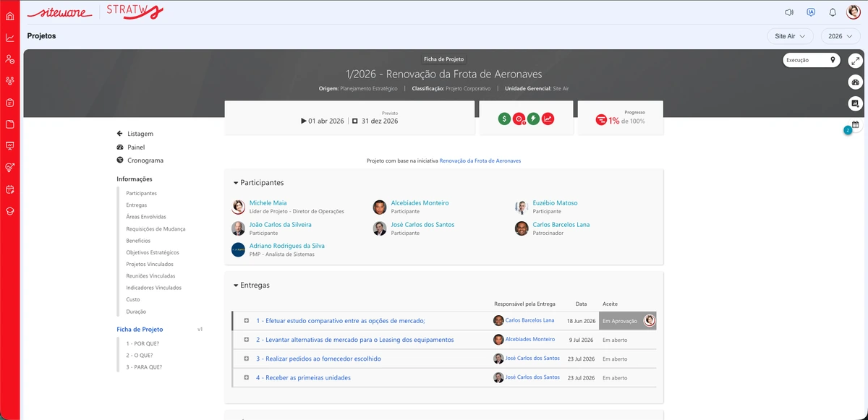The image size is (868, 420).
Task: Click the calendar icon with badge 2
Action: pos(855,125)
